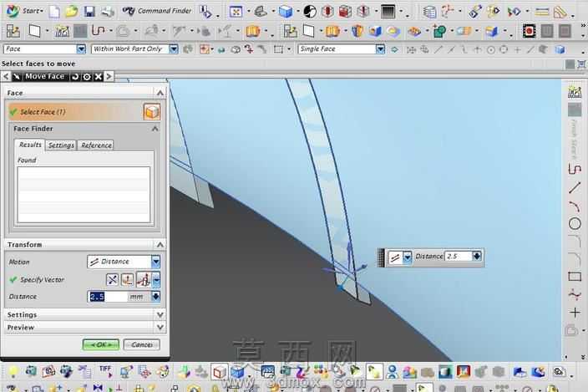Expand the Preview section
The width and height of the screenshot is (588, 392).
coord(160,327)
